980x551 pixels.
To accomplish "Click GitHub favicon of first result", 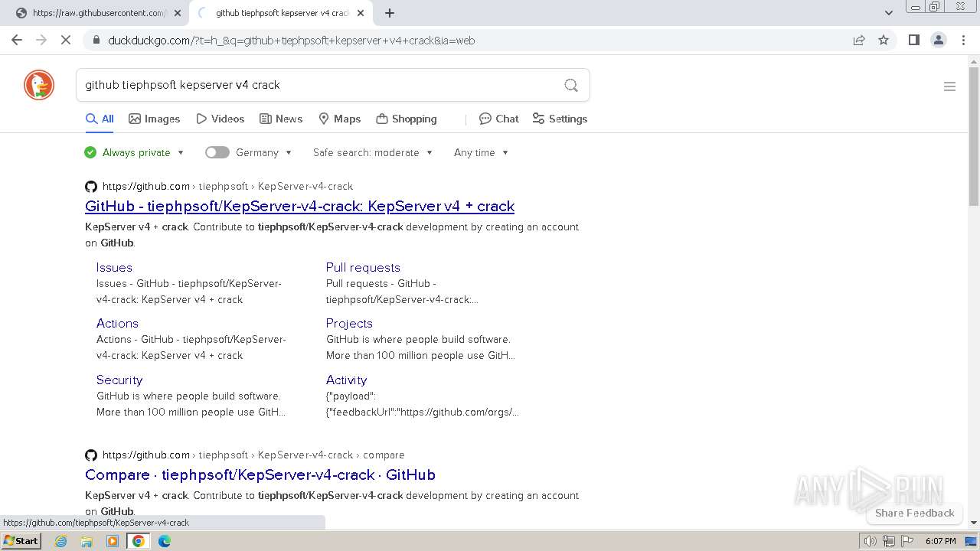I will click(x=91, y=186).
